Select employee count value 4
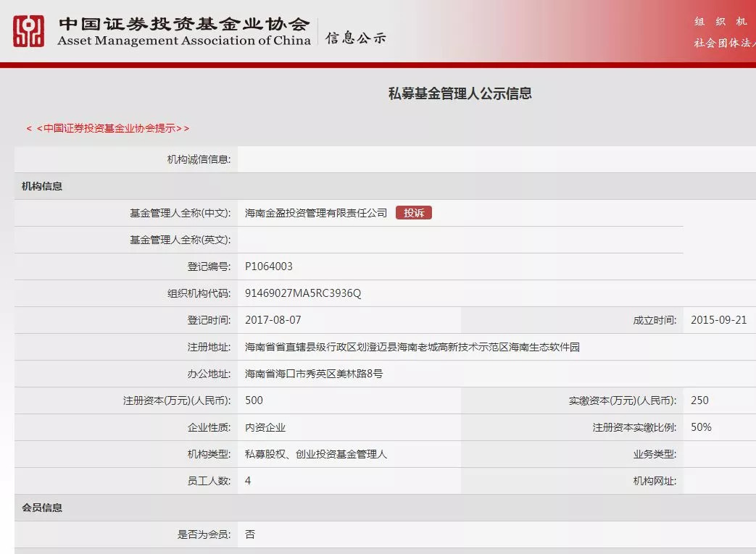Screen dimensions: 756x554 coord(248,481)
